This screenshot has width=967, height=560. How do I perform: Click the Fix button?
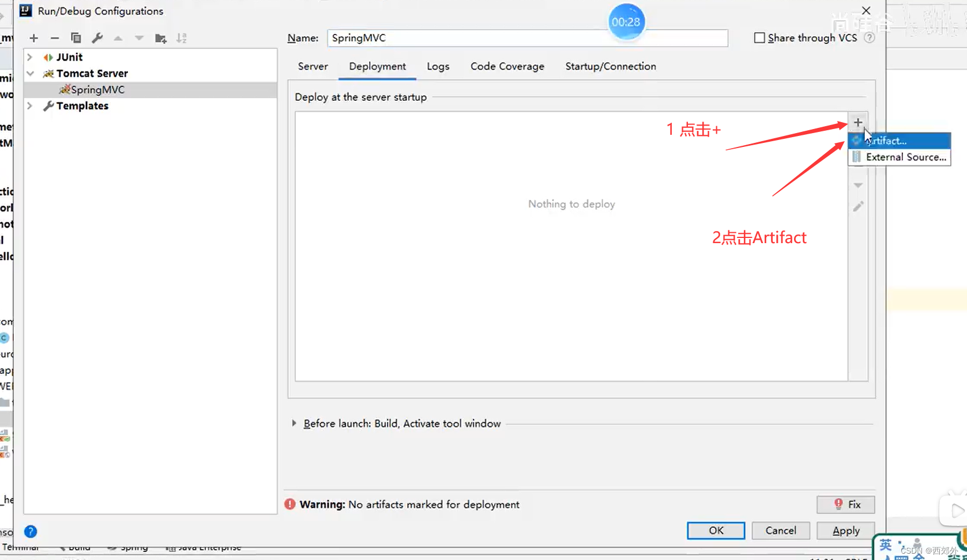846,505
